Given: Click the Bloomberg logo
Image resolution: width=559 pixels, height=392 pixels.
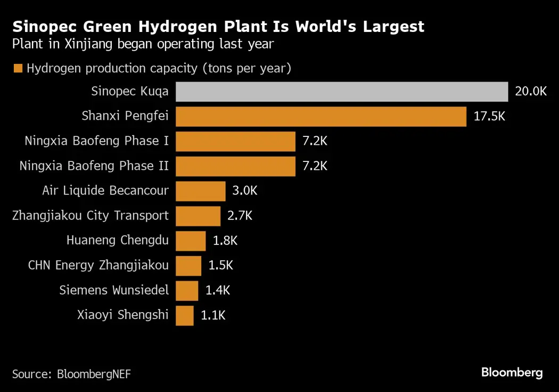Looking at the screenshot, I should point(512,373).
